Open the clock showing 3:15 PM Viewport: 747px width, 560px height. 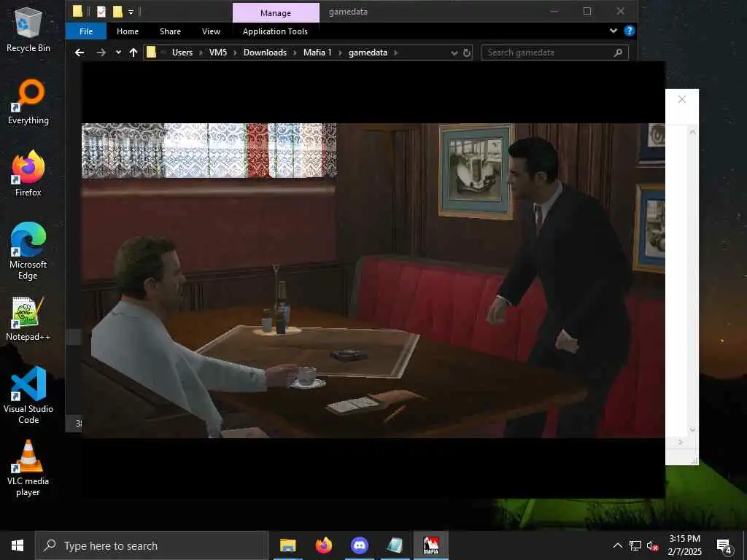tap(684, 545)
